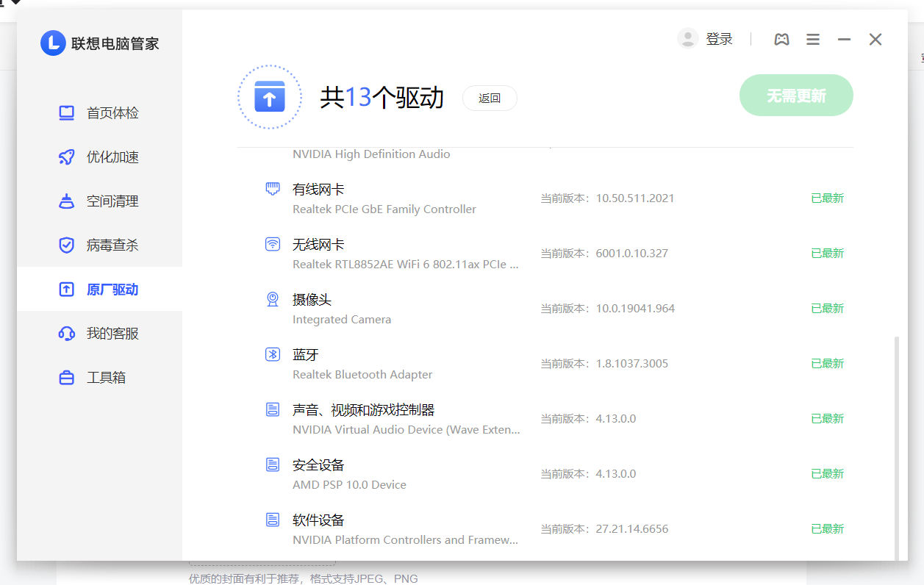
Task: Close the Lenovo PC Manager window
Action: [x=875, y=40]
